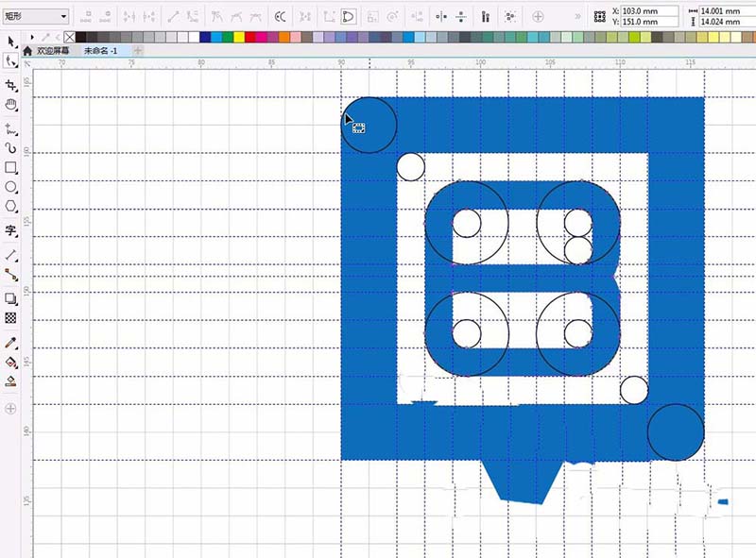Click the Cusp node button

tap(216, 17)
